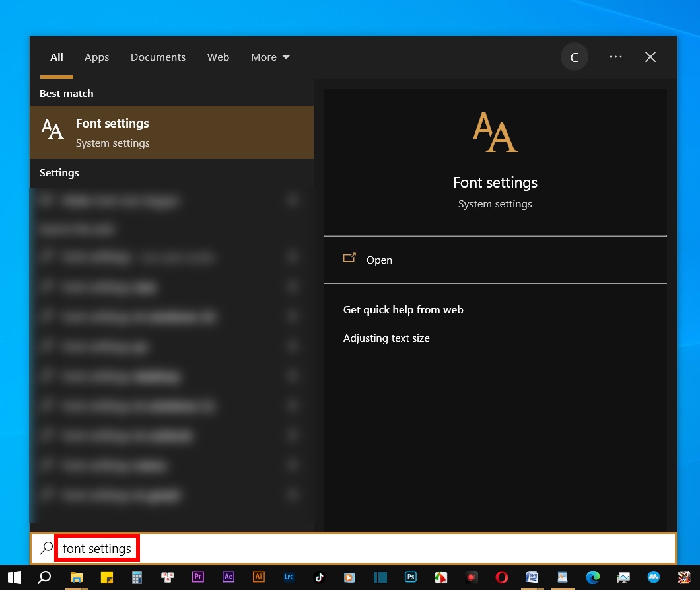Expand the More filter dropdown
Image resolution: width=700 pixels, height=590 pixels.
point(269,57)
